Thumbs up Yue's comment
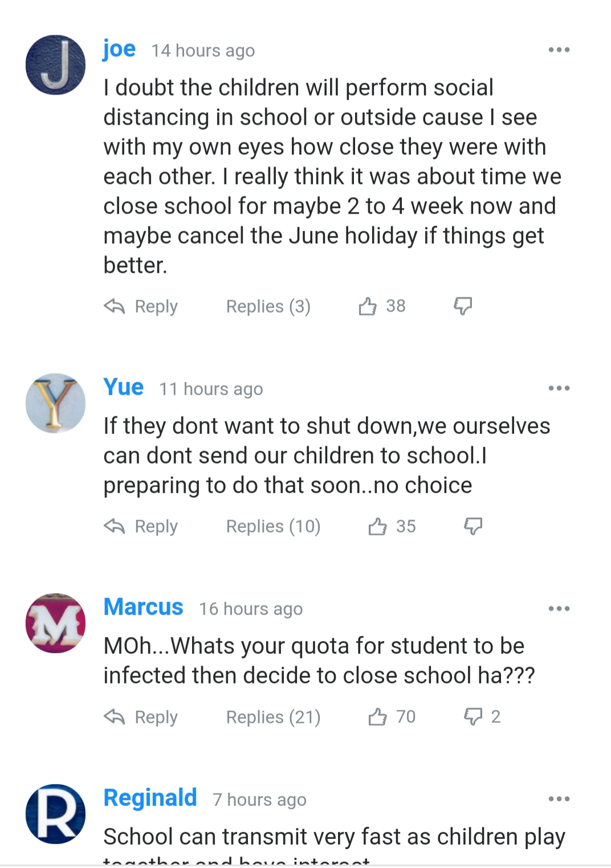611x868 pixels. point(377,526)
